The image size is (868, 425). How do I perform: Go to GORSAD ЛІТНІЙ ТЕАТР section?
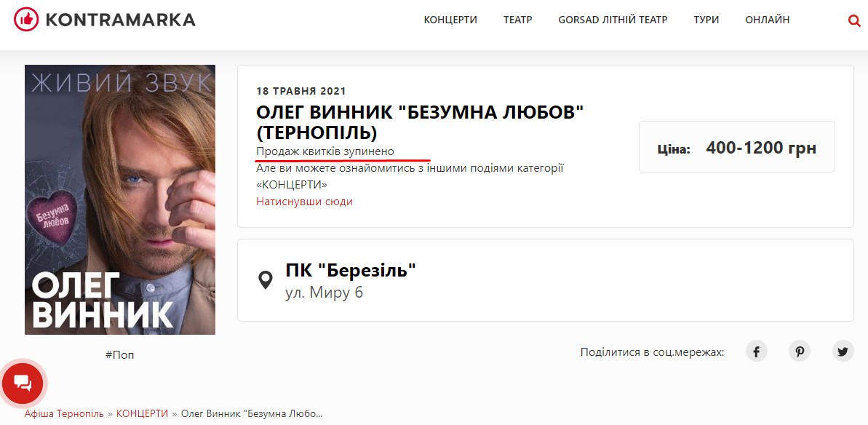click(x=613, y=20)
